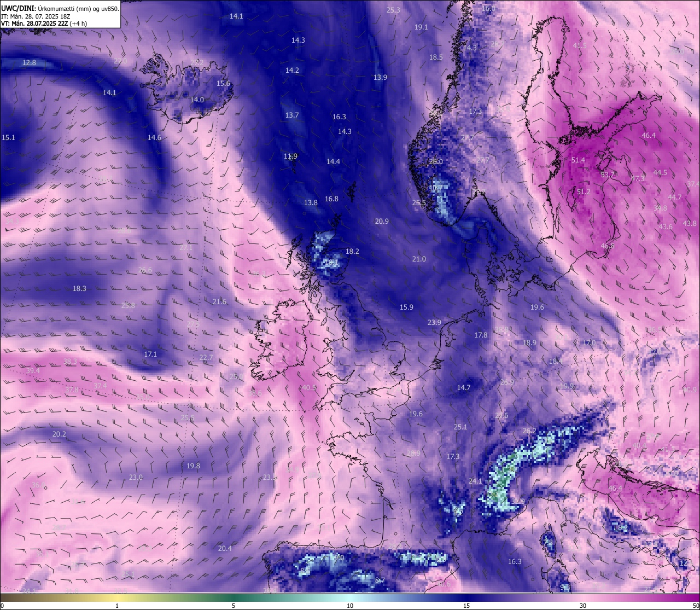Click the value 20.9 over the North Sea
Screen dimensions: 700x610
tap(382, 222)
